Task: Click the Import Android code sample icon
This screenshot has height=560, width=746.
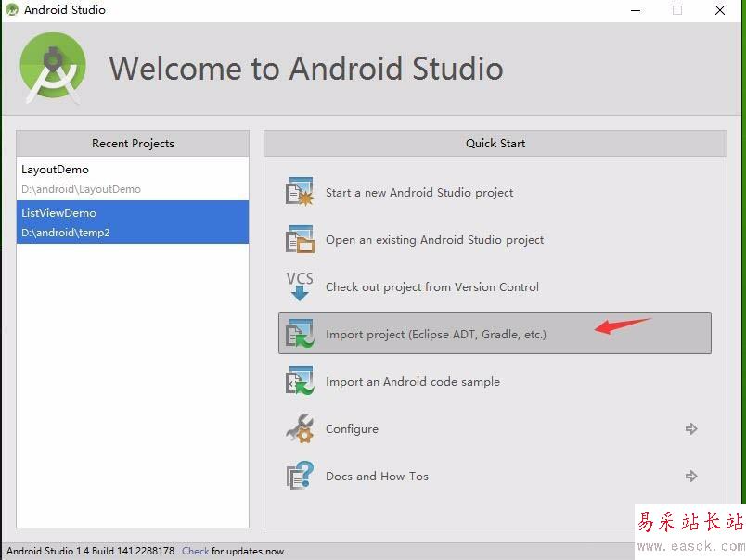Action: pos(300,380)
